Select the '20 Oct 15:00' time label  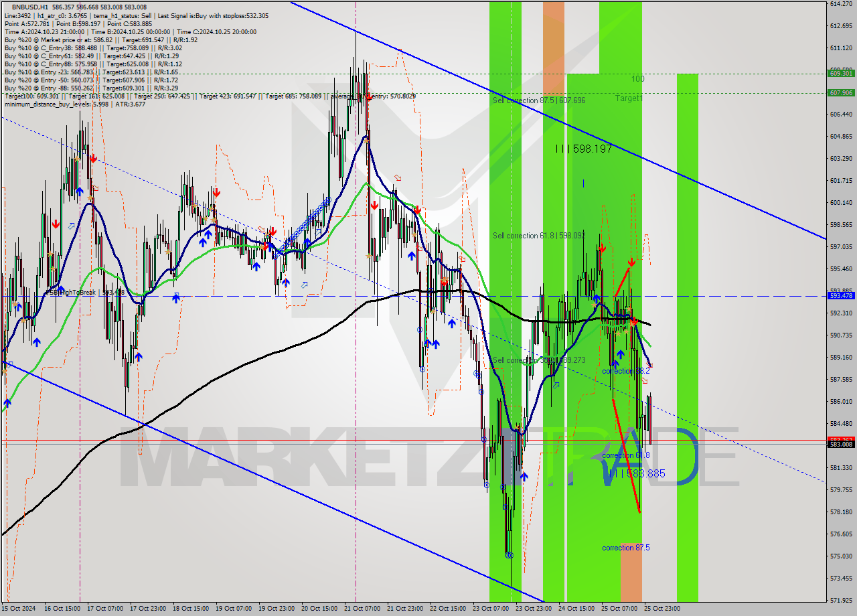[320, 609]
